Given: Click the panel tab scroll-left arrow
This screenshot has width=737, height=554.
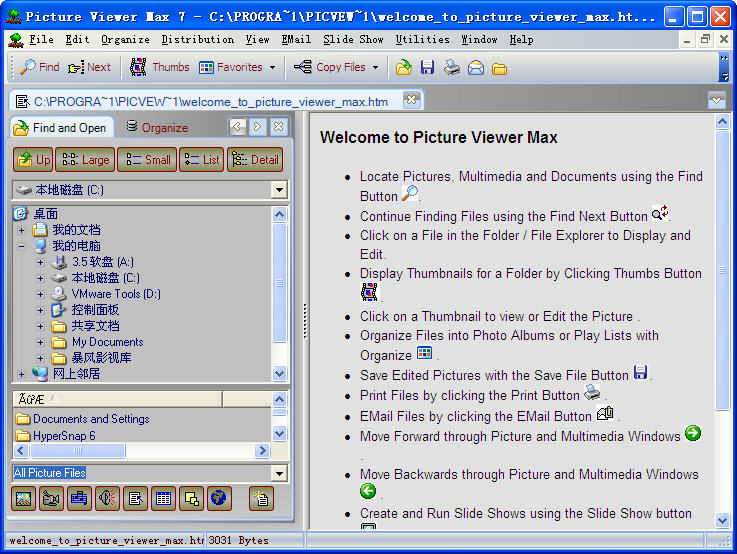Looking at the screenshot, I should (x=237, y=127).
